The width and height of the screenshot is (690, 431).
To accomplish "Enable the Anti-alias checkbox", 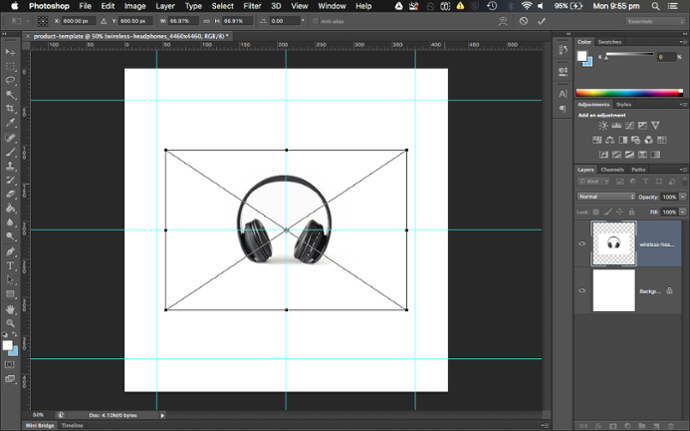I will pos(315,21).
